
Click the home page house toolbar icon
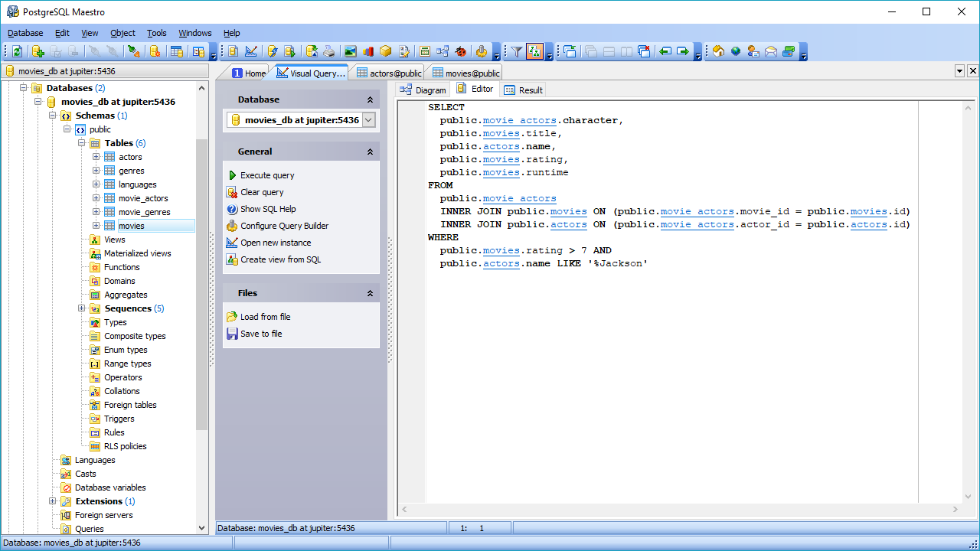(717, 51)
